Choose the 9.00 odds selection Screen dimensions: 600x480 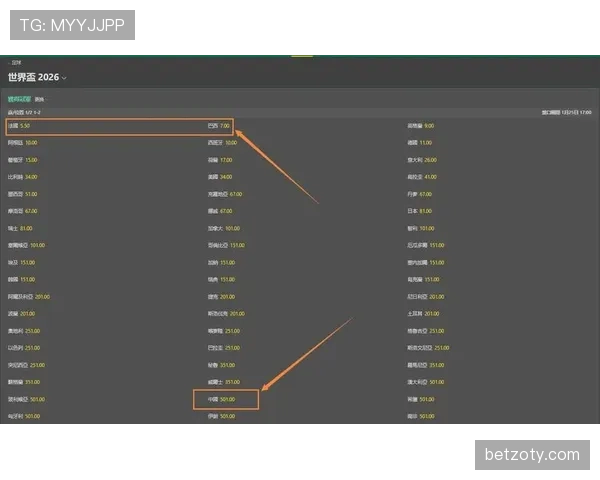coord(421,126)
